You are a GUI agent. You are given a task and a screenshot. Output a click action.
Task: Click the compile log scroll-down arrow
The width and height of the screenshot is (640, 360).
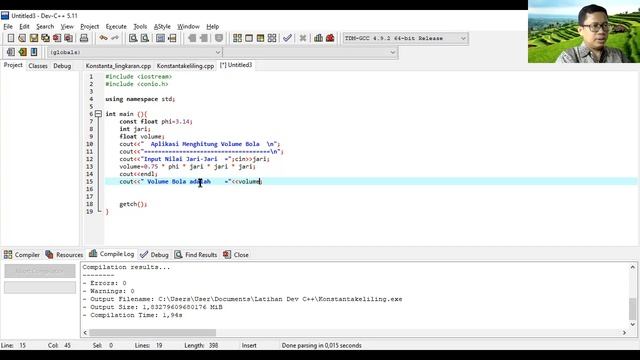(633, 324)
